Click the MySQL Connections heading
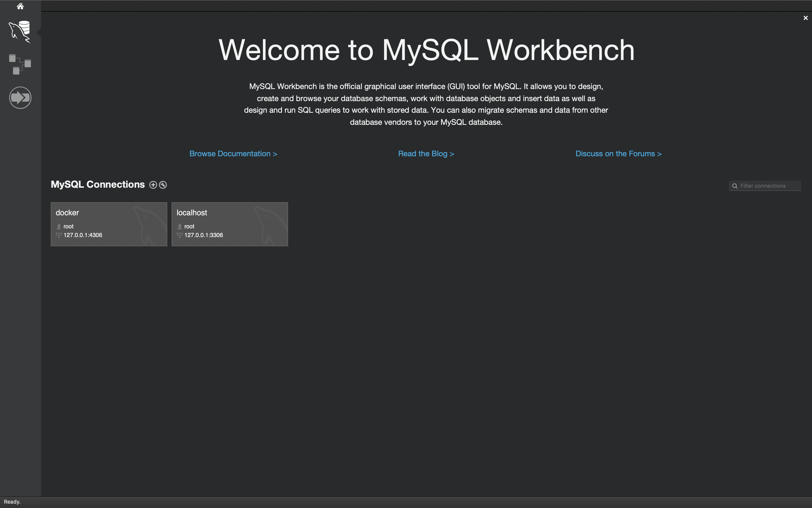 point(98,184)
